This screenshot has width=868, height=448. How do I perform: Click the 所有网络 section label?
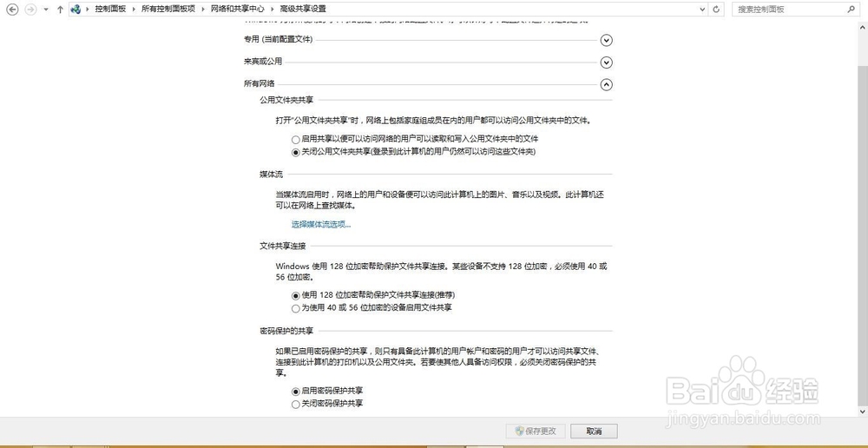tap(259, 84)
